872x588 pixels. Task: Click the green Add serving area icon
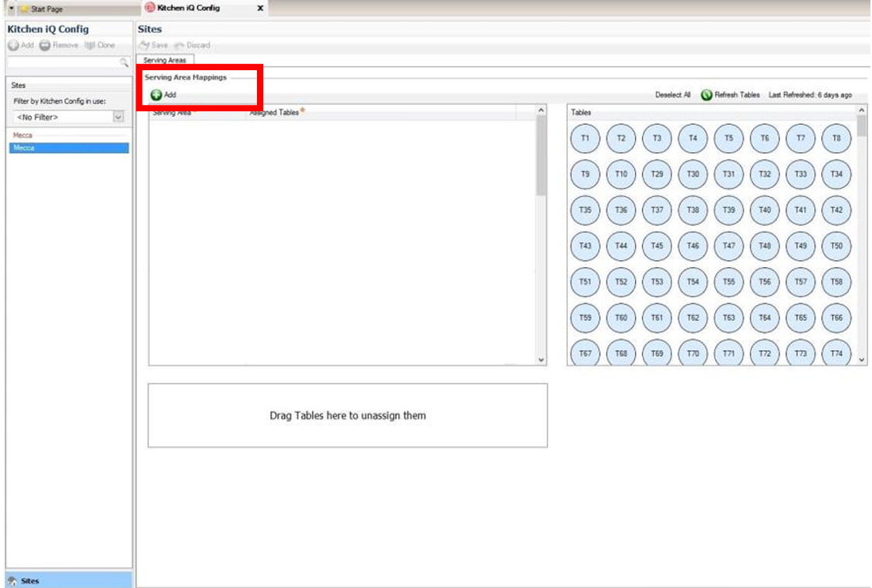156,95
